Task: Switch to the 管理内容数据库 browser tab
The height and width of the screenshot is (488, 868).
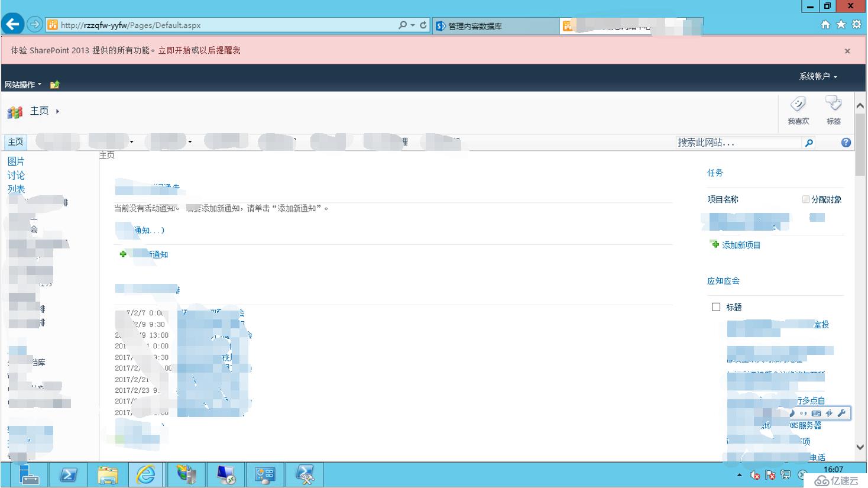Action: pyautogui.click(x=496, y=26)
